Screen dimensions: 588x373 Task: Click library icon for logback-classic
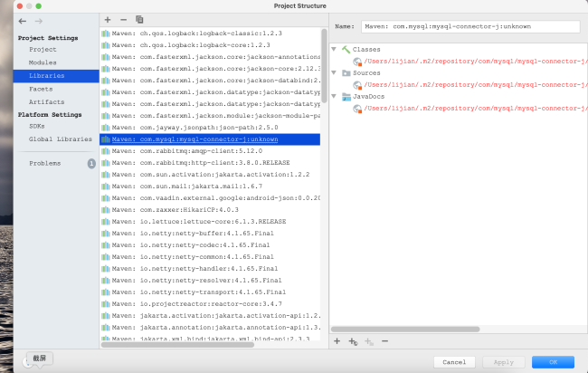[106, 33]
